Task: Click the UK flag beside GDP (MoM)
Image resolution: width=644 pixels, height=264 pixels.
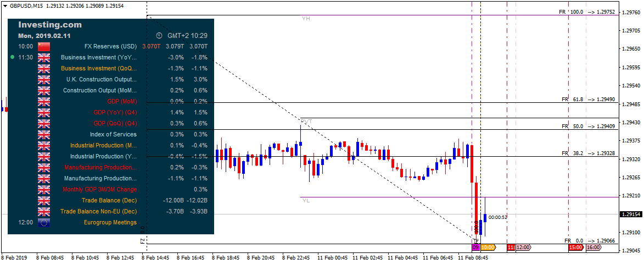Action: tap(43, 101)
